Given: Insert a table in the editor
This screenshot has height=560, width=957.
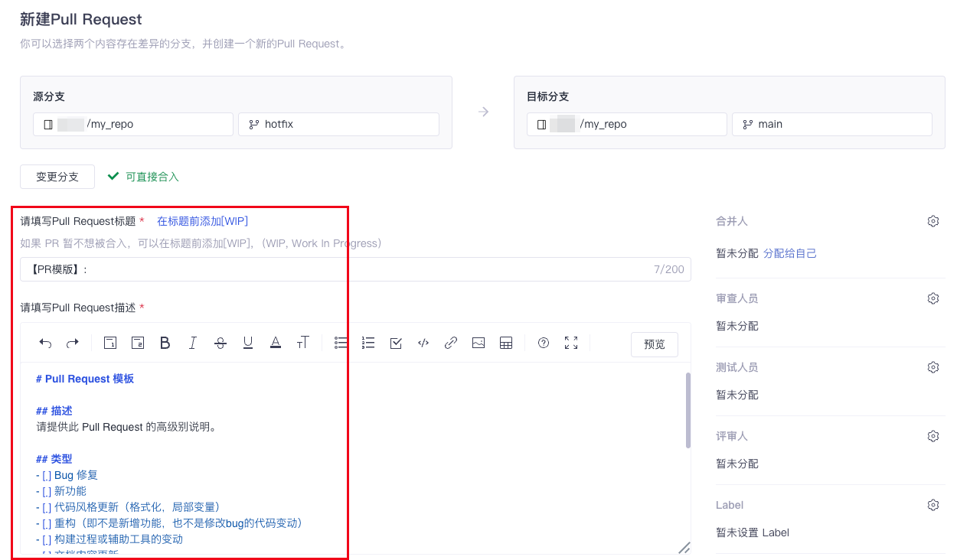Looking at the screenshot, I should point(506,343).
